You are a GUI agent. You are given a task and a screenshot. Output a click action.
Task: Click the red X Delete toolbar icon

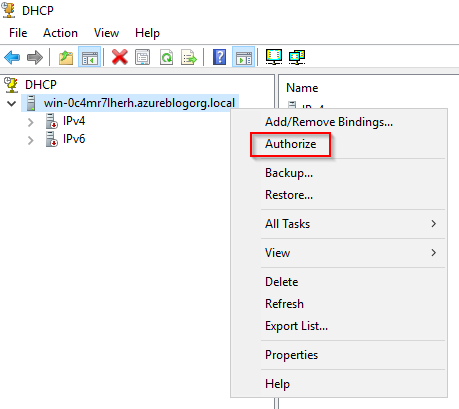click(x=120, y=57)
